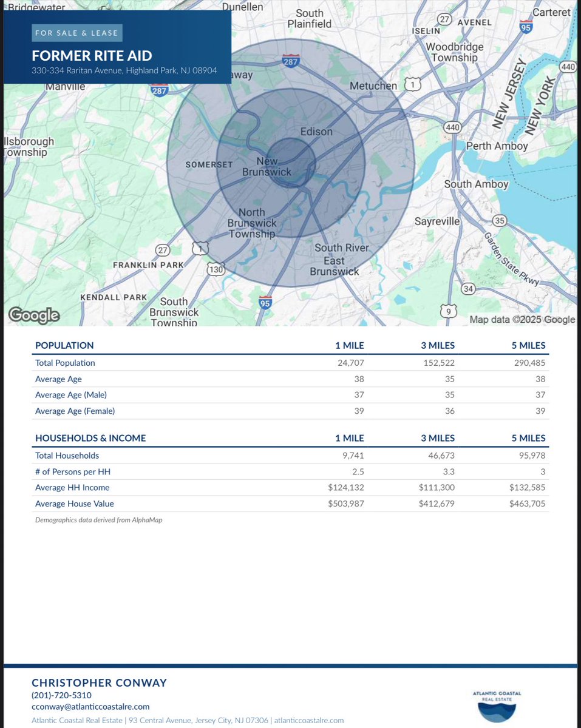Click the Route 440 shield near Perth Amboy
The height and width of the screenshot is (728, 581).
pyautogui.click(x=452, y=127)
